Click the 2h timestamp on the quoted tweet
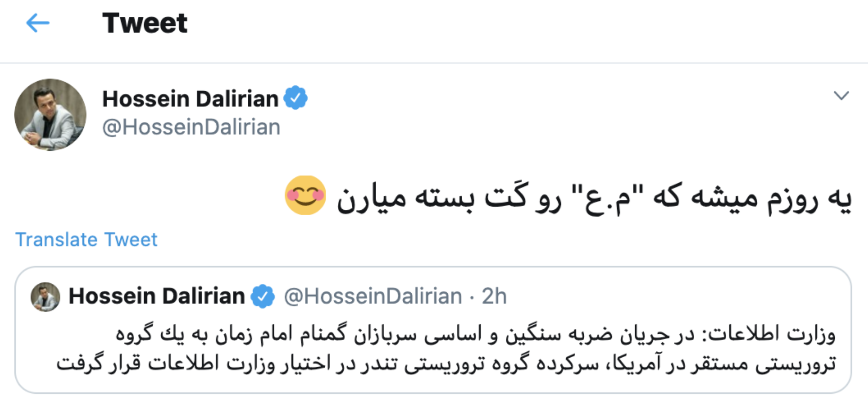The width and height of the screenshot is (868, 407). point(494,296)
